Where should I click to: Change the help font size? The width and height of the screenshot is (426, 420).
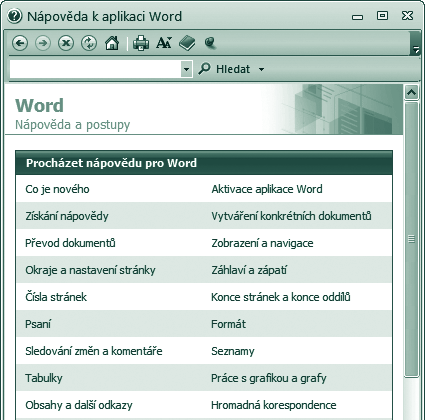point(164,43)
